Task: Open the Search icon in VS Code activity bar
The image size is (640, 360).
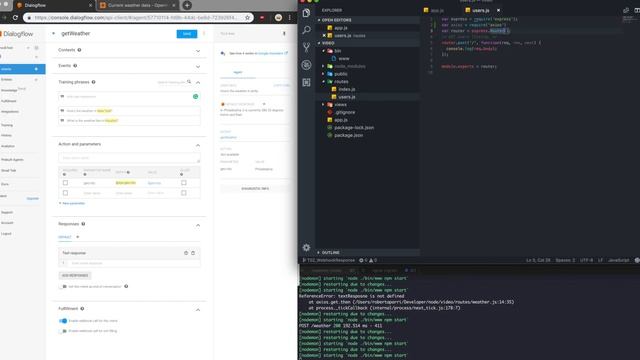Action: point(306,30)
